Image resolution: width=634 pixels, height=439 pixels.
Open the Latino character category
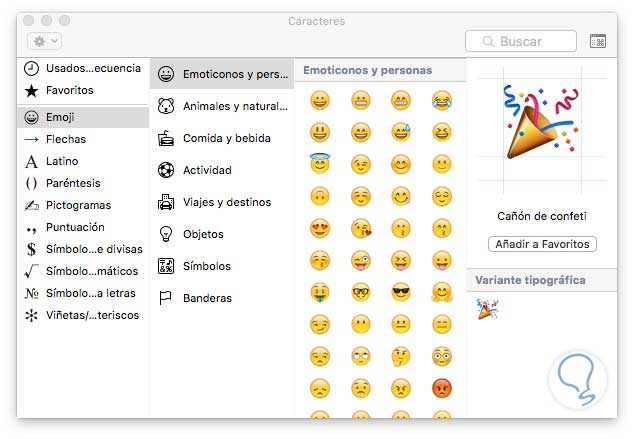pos(62,161)
